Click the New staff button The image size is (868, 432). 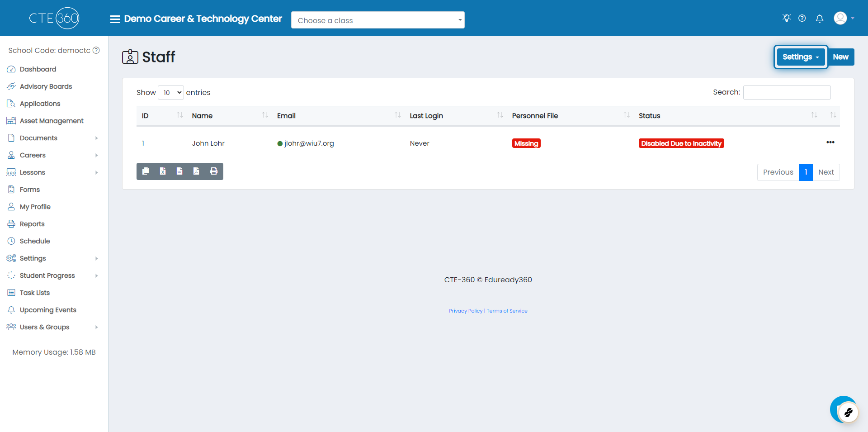(x=840, y=57)
